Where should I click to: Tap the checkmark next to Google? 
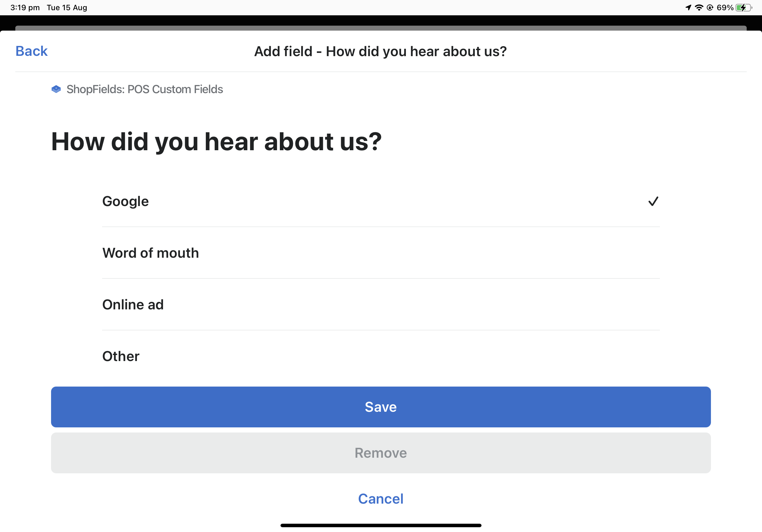pos(653,201)
